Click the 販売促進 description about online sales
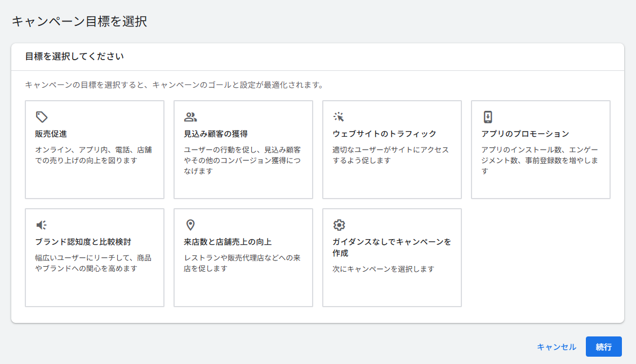The width and height of the screenshot is (636, 364). coord(94,155)
